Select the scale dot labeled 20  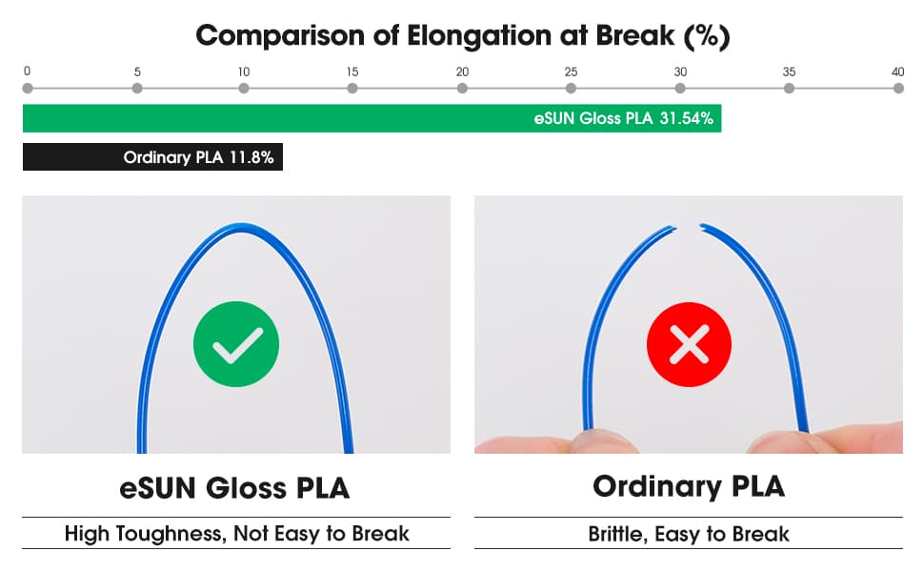tap(463, 89)
